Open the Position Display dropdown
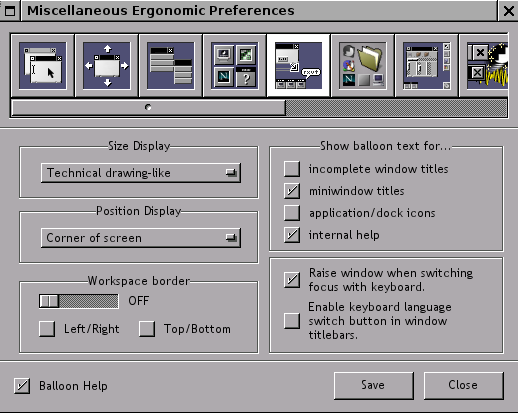Viewport: 518px width, 413px height. point(141,238)
